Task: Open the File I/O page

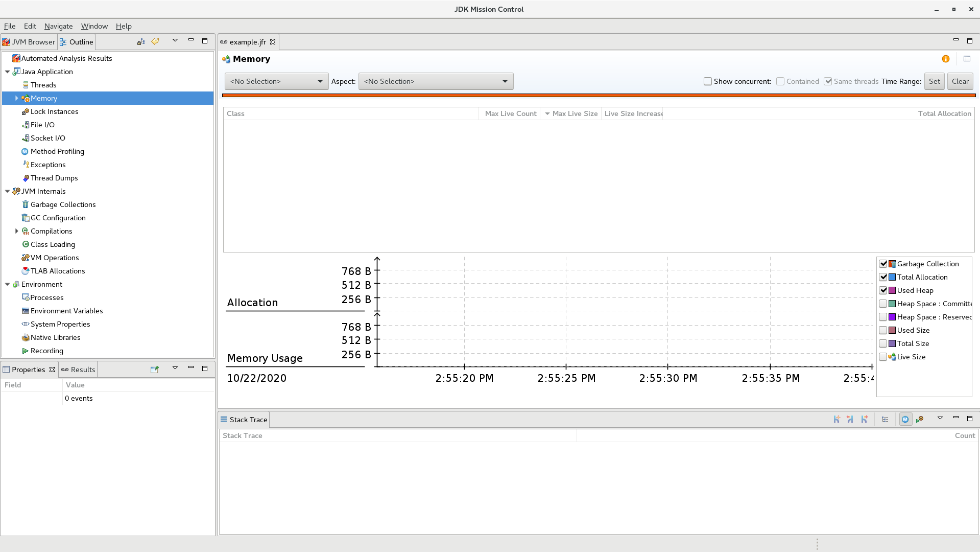Action: coord(42,125)
